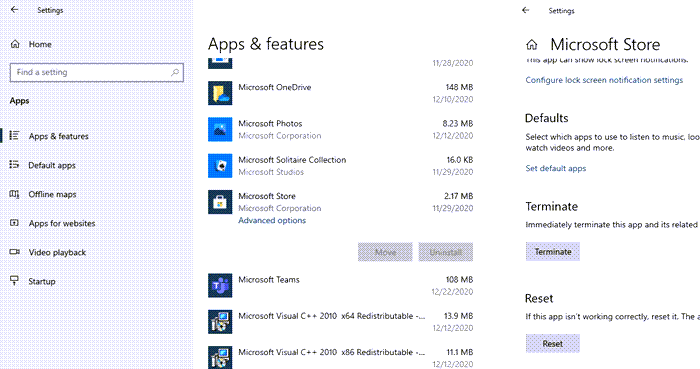
Task: Go back in Microsoft Store settings window
Action: click(x=525, y=10)
